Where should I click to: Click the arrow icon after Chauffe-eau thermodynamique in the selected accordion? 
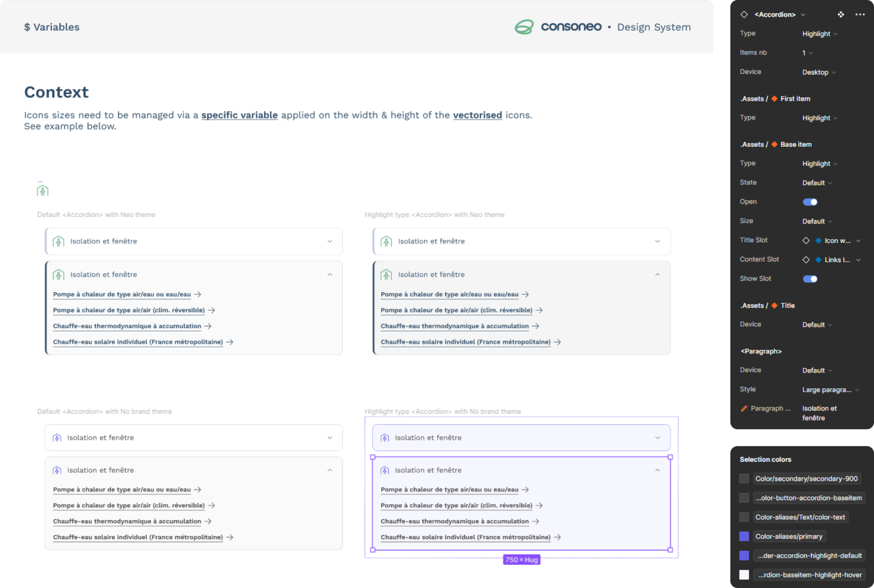(x=536, y=521)
